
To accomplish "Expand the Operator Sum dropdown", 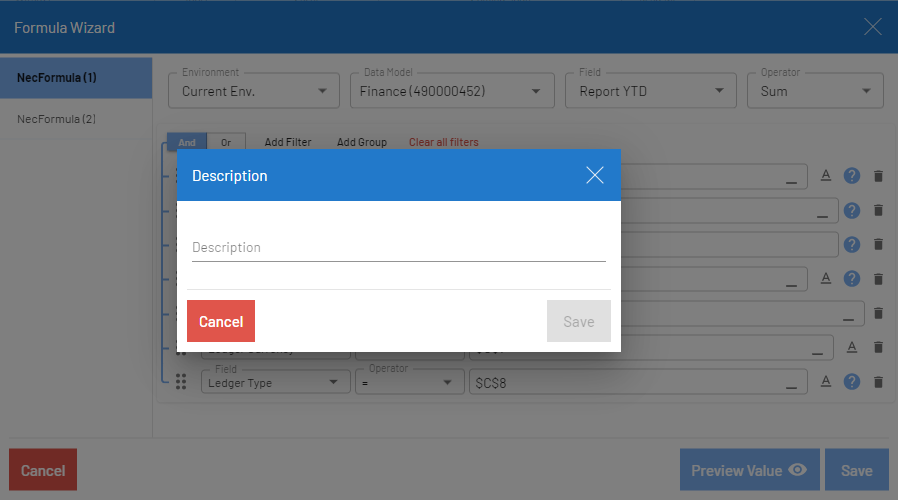I will (x=814, y=91).
